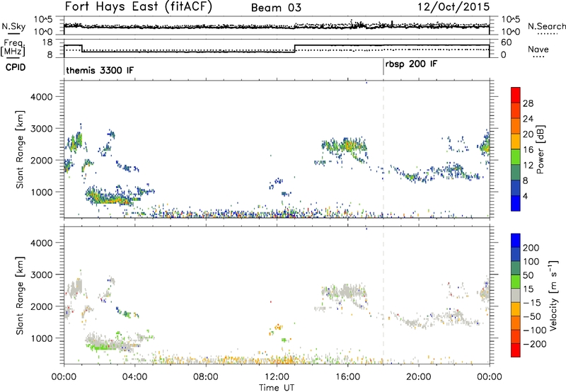Pick the bright blue Power segment below 4
Screen dimensions: 566x392
coord(516,203)
